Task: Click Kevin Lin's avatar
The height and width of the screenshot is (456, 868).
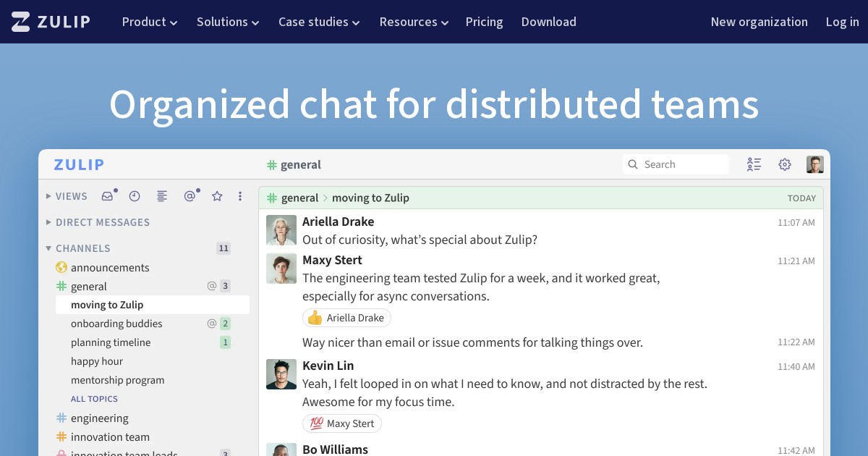Action: [x=281, y=374]
